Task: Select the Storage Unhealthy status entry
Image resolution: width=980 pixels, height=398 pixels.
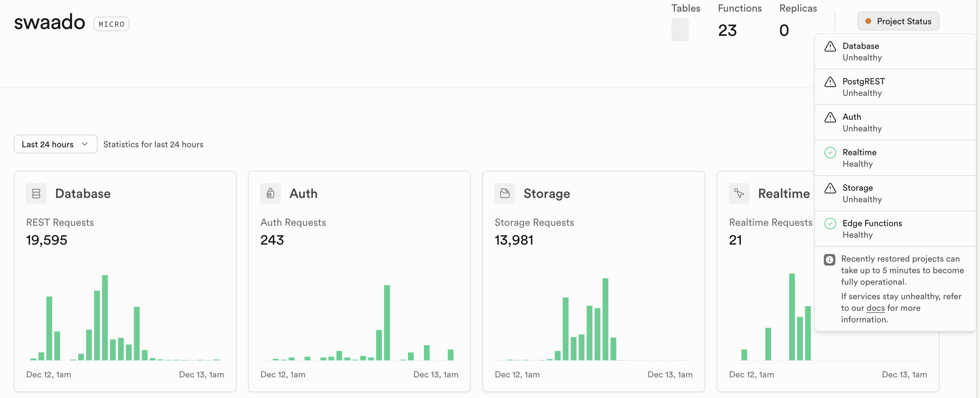Action: pyautogui.click(x=862, y=193)
